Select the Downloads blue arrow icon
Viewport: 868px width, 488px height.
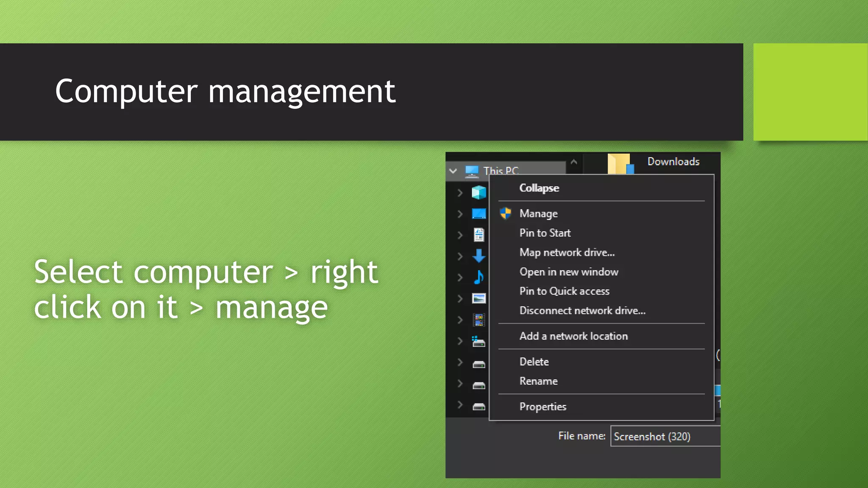click(x=479, y=256)
